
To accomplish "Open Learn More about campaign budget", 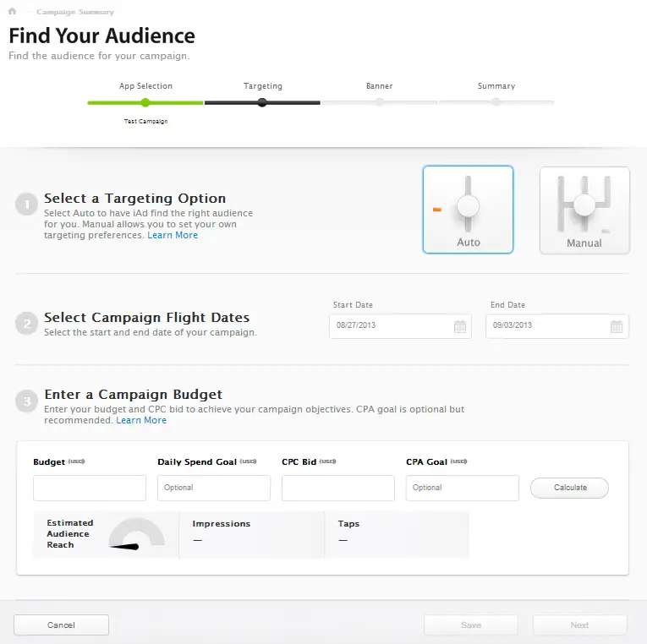I will [x=141, y=420].
